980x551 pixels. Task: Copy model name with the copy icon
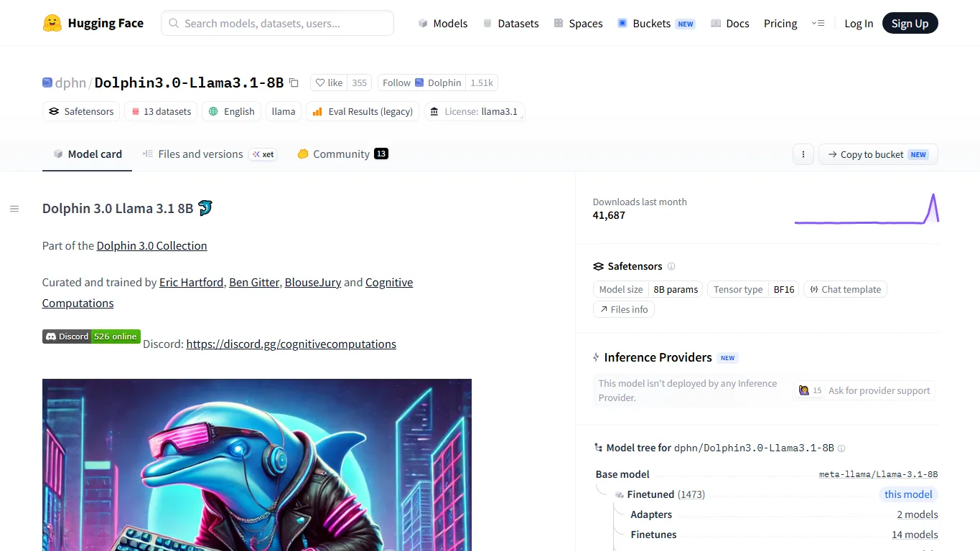[294, 83]
